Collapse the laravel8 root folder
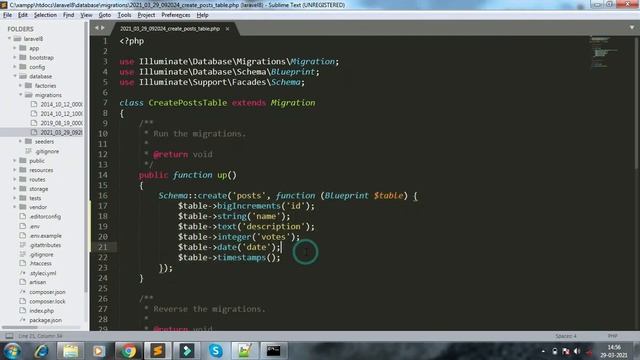The image size is (640, 360). tap(9, 39)
